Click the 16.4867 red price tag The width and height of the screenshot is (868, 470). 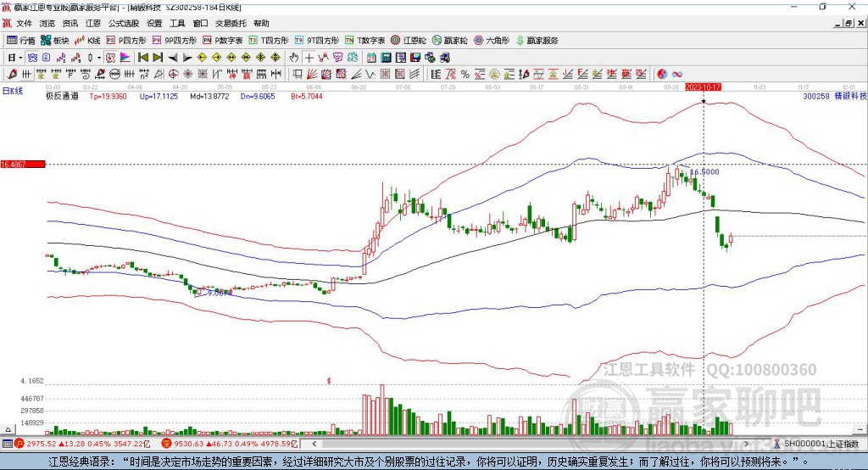coord(23,165)
